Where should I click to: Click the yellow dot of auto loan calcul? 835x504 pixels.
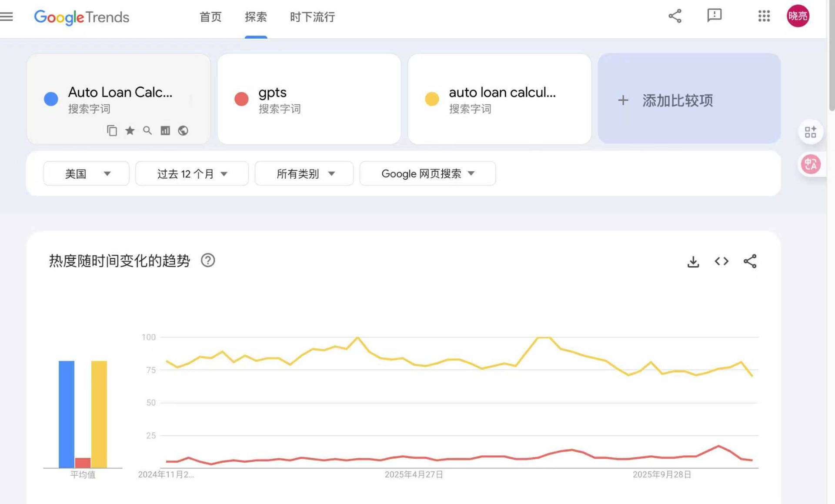point(432,99)
